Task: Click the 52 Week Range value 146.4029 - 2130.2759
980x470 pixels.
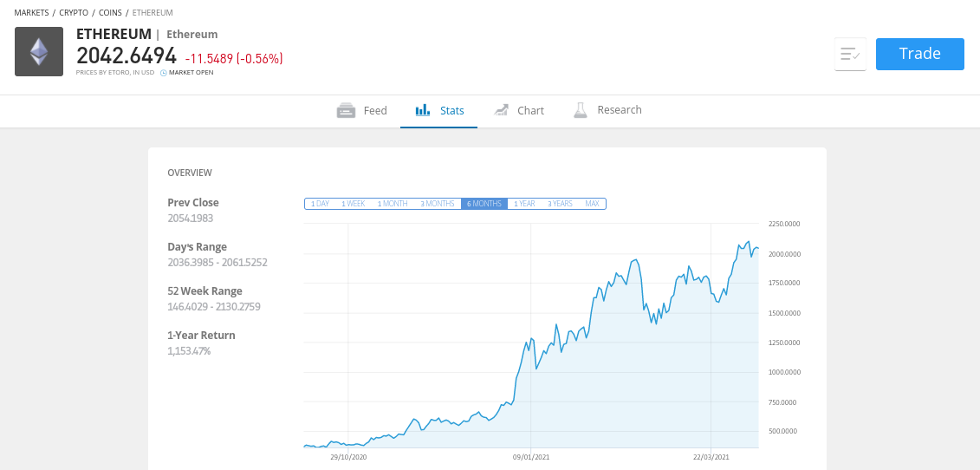Action: coord(214,307)
